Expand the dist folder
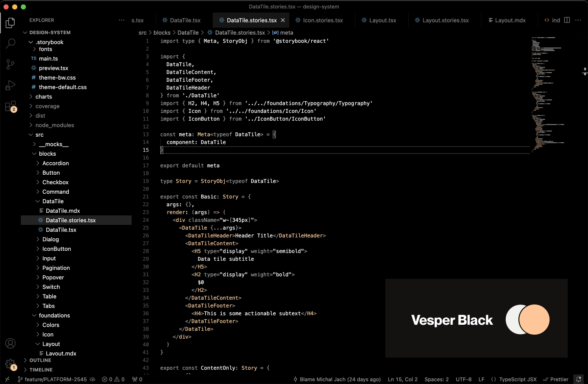The image size is (588, 384). click(x=76, y=115)
